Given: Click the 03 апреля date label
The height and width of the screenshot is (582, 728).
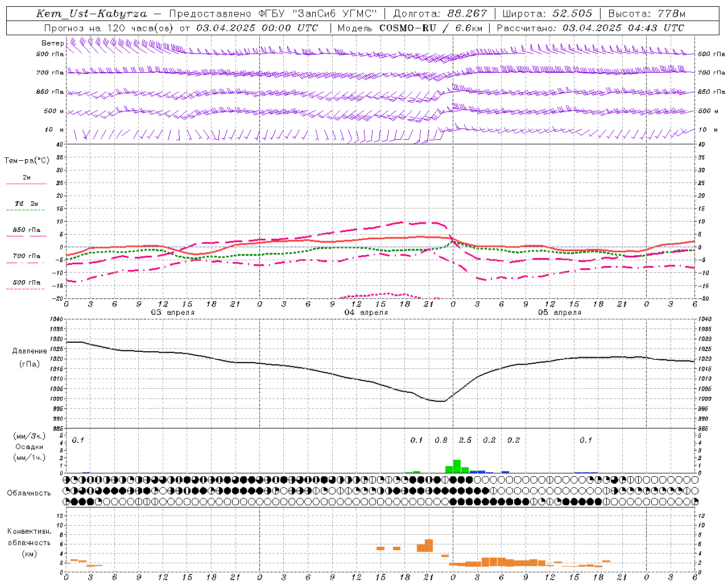Looking at the screenshot, I should click(x=172, y=313).
